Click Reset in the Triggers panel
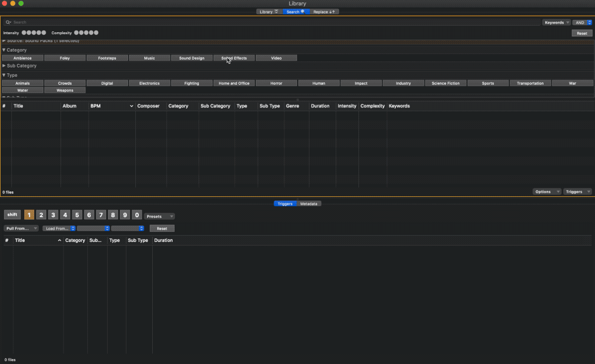Image resolution: width=595 pixels, height=364 pixels. pos(162,228)
